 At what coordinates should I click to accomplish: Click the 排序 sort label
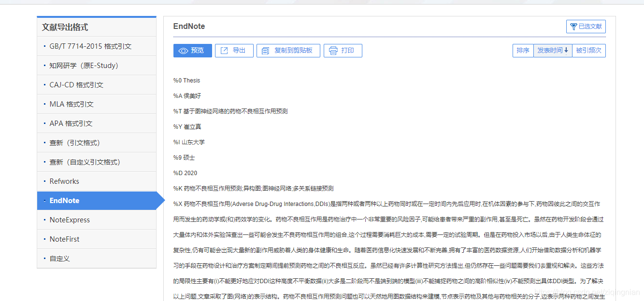click(x=523, y=51)
